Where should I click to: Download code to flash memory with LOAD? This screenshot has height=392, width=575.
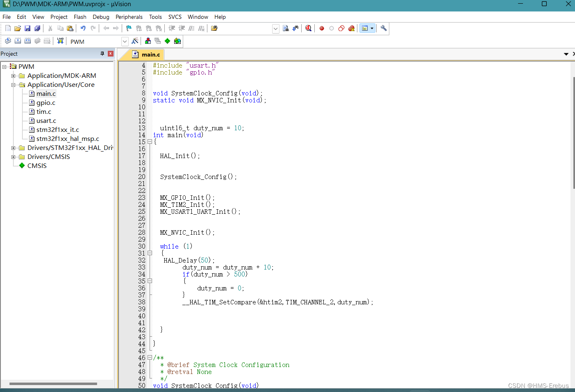(x=60, y=41)
